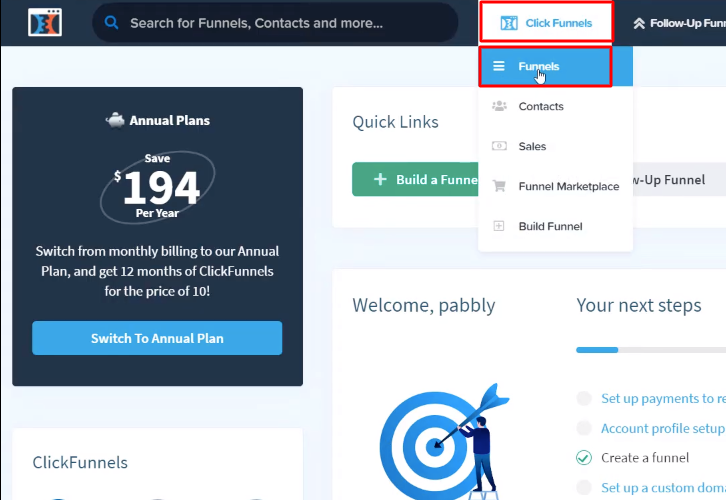Click Switch To Annual Plan button
726x500 pixels.
(x=157, y=338)
